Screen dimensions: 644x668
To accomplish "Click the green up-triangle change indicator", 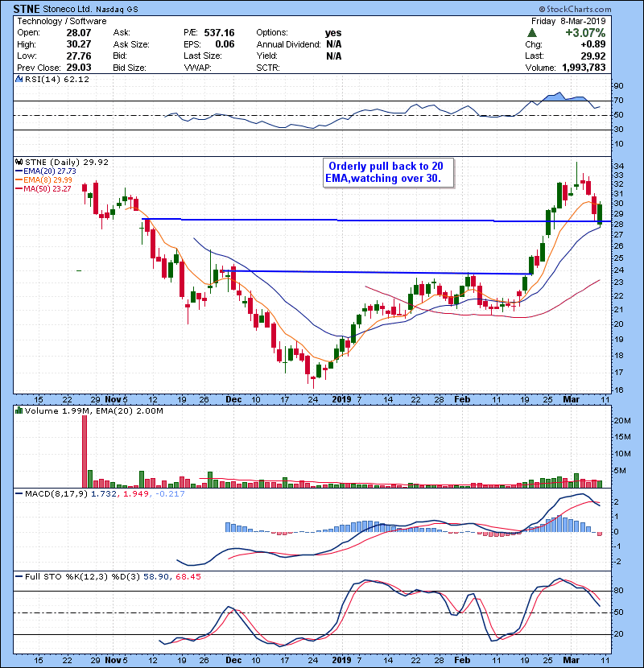I will (x=531, y=32).
